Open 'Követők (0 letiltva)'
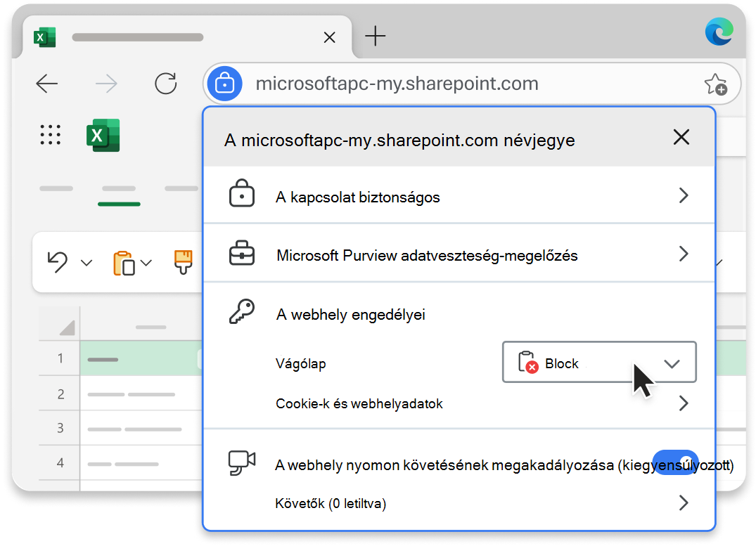The image size is (756, 546). coord(459,503)
